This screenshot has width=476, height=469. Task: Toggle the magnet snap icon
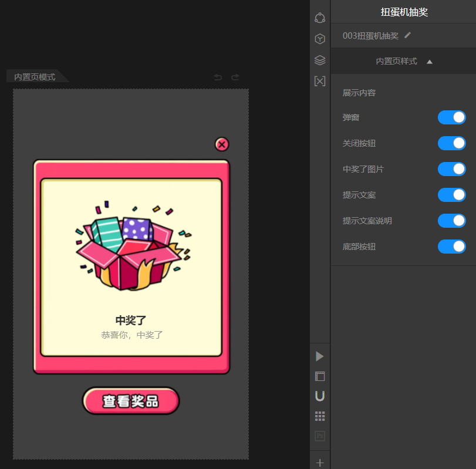(320, 396)
